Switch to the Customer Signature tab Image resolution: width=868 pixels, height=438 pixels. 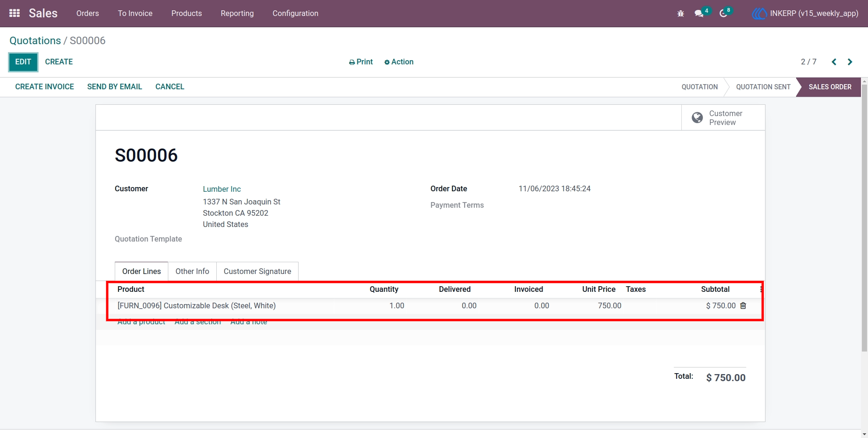tap(257, 271)
